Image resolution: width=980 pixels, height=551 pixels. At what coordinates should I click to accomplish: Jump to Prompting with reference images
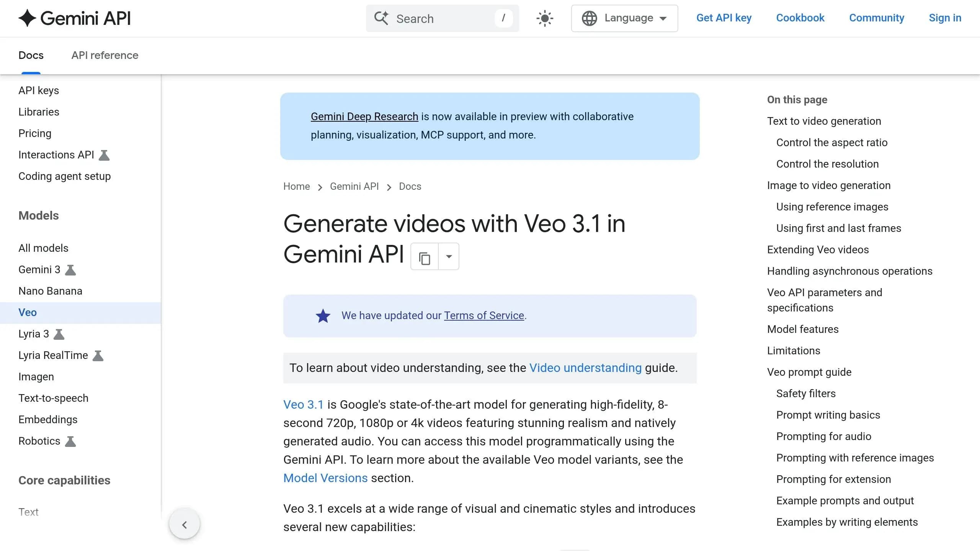tap(855, 458)
